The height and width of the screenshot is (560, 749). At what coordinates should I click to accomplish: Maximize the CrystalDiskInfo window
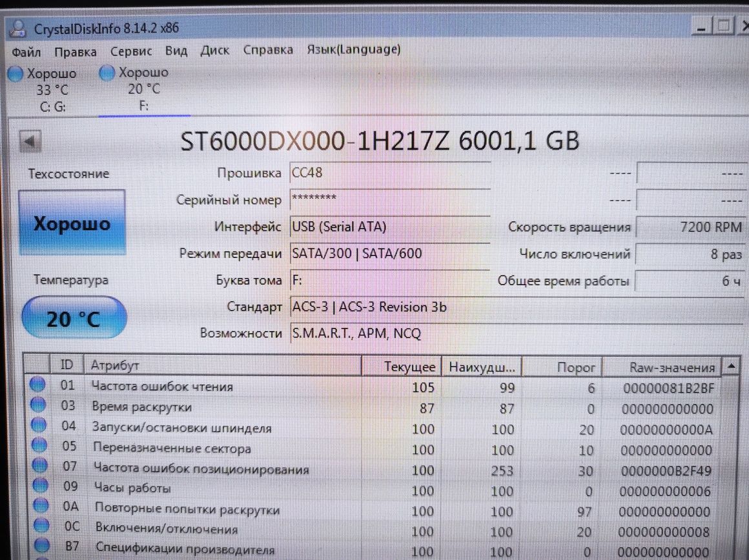724,25
